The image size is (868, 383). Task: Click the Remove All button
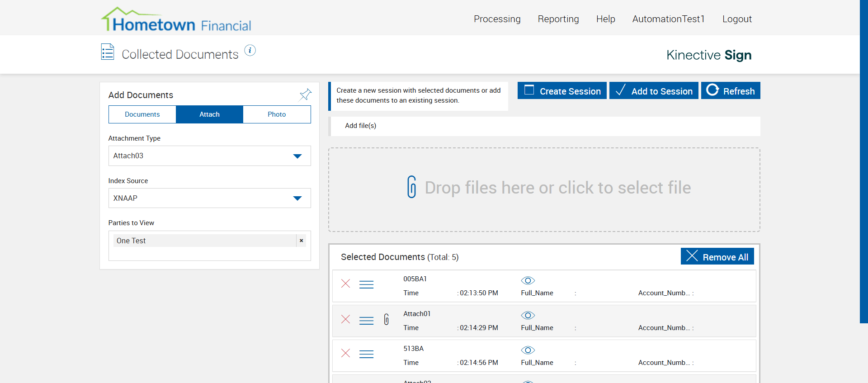tap(717, 257)
